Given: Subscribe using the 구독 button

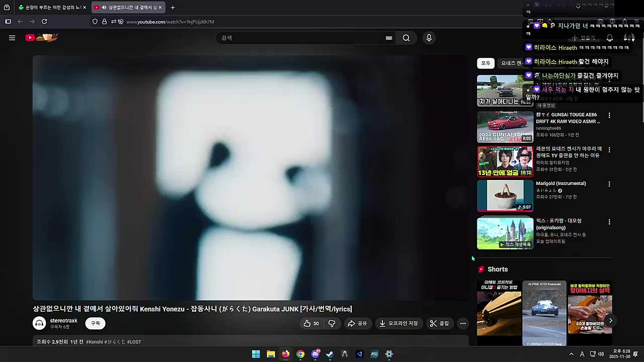Looking at the screenshot, I should [x=95, y=323].
